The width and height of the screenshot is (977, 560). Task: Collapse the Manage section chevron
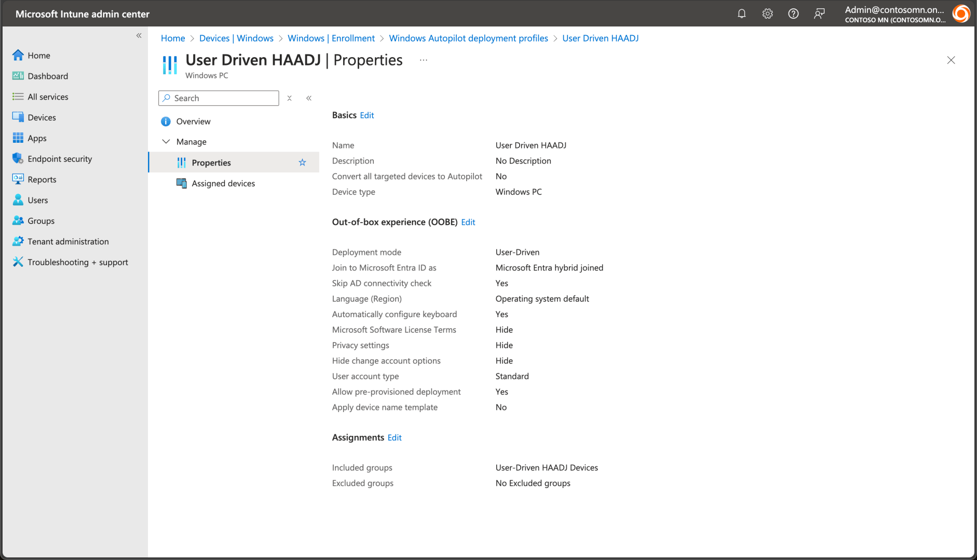[166, 142]
